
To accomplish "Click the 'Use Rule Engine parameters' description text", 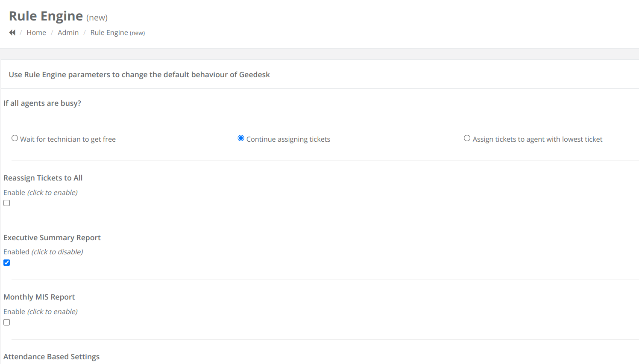I will [x=139, y=75].
